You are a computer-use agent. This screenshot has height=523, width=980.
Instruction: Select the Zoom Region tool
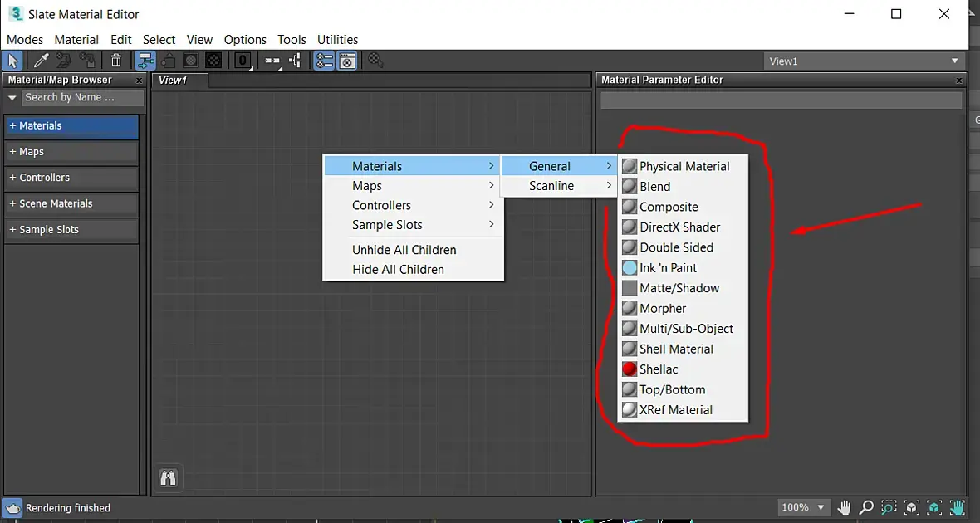[x=889, y=507]
